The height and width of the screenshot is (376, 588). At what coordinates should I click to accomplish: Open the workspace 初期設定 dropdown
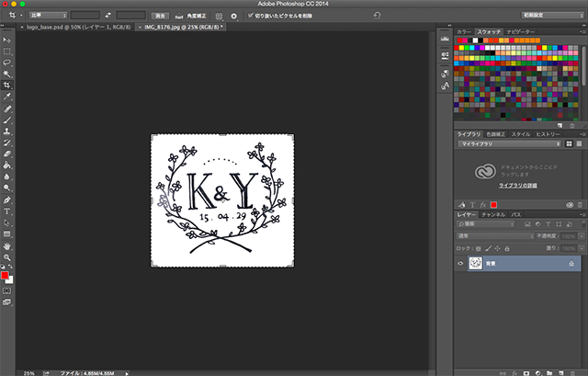pos(553,16)
